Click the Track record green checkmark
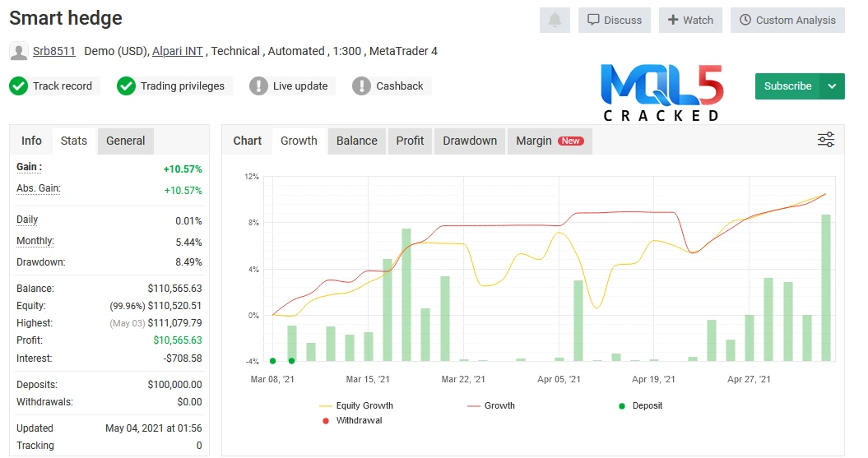 click(x=18, y=86)
